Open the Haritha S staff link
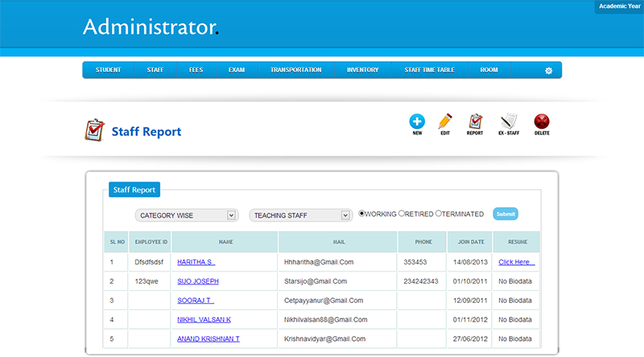The image size is (644, 357). (x=196, y=262)
